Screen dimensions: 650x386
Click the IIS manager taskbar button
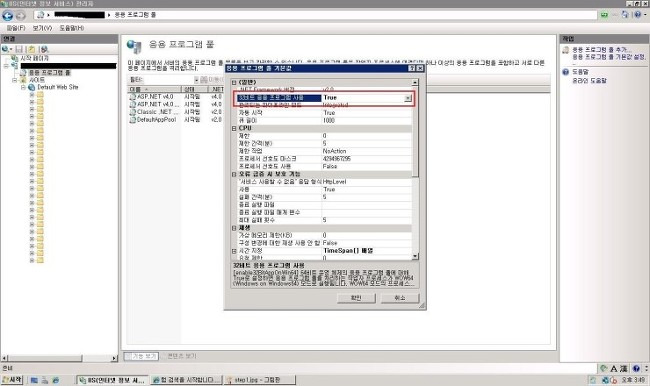click(112, 380)
